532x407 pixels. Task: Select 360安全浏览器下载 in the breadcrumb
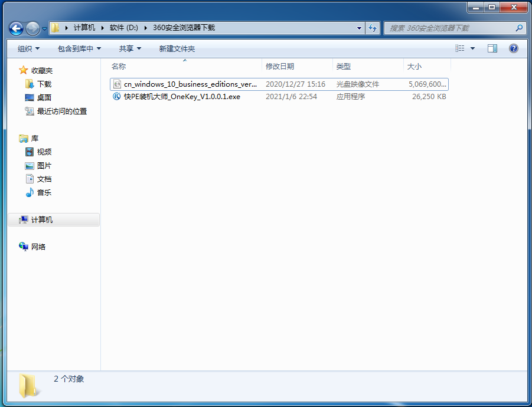click(x=184, y=28)
